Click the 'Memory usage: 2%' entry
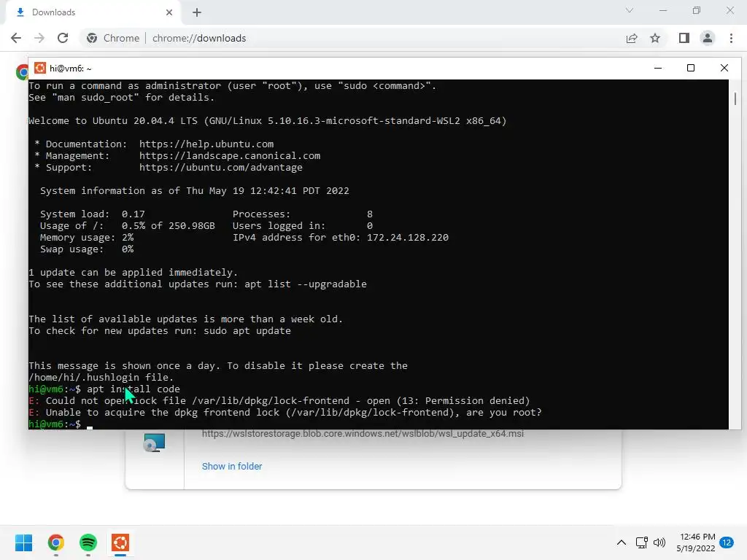Screen dimensions: 747x560 point(87,237)
